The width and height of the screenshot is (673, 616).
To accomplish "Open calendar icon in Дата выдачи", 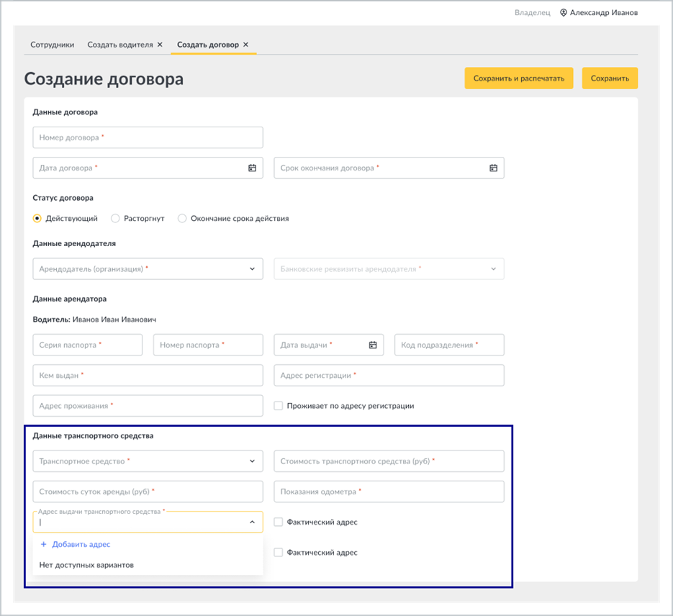I will [373, 345].
